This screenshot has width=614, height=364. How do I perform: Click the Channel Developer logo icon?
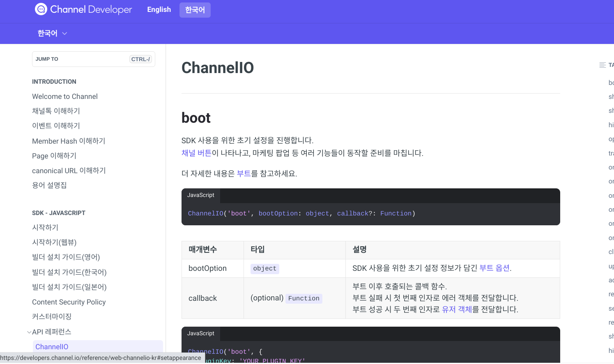pos(41,9)
